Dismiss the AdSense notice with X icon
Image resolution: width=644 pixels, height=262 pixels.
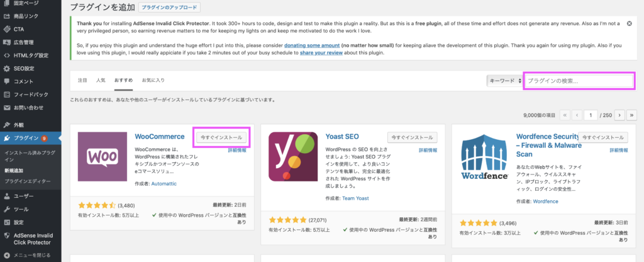(x=629, y=24)
